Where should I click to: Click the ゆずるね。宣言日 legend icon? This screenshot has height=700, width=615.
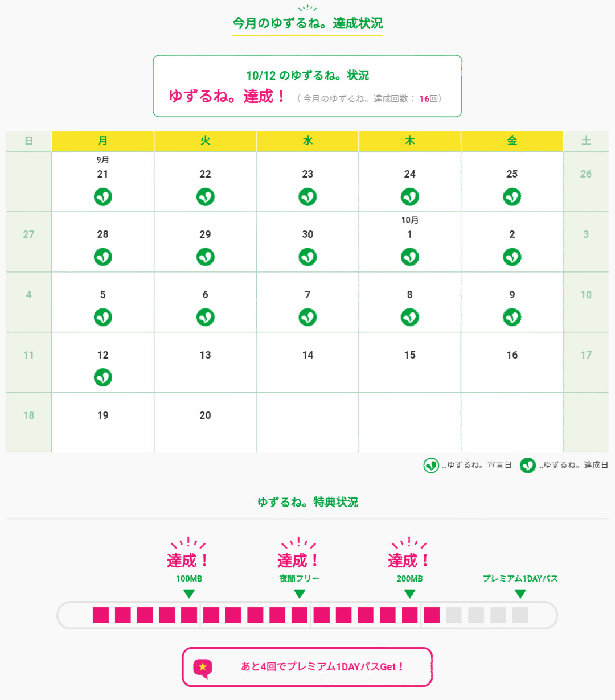[431, 466]
